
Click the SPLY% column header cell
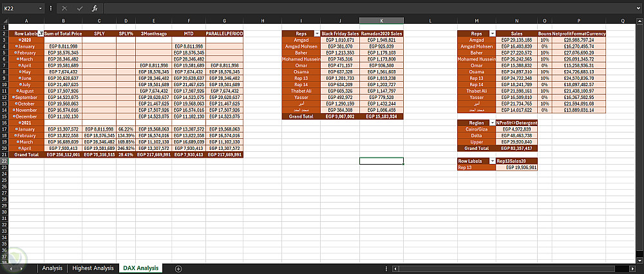(x=126, y=33)
